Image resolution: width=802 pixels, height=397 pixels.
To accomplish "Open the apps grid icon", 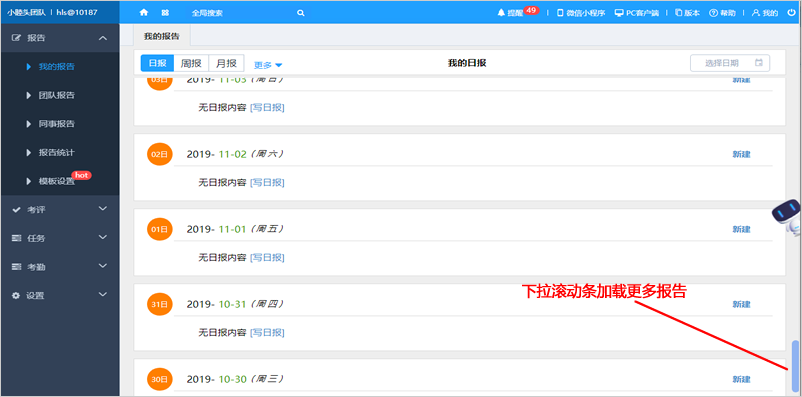I will coord(165,13).
